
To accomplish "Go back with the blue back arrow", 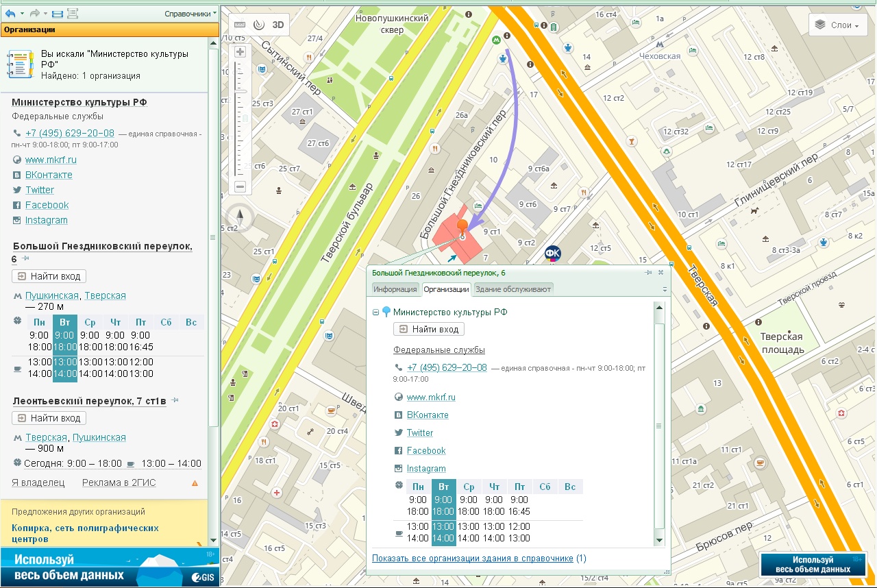I will pos(10,13).
